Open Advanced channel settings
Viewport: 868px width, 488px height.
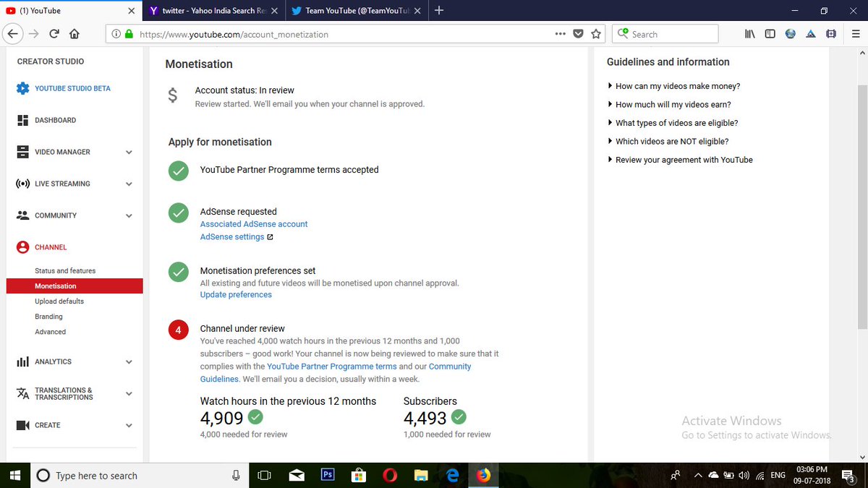tap(50, 332)
